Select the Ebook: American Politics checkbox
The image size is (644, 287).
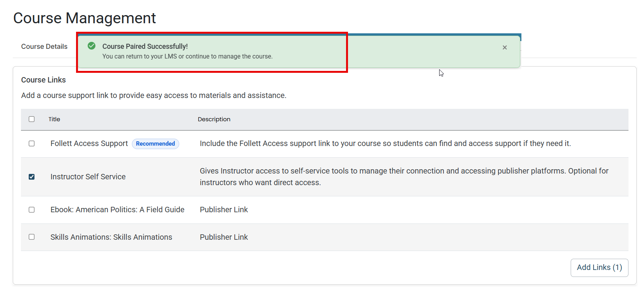click(32, 210)
